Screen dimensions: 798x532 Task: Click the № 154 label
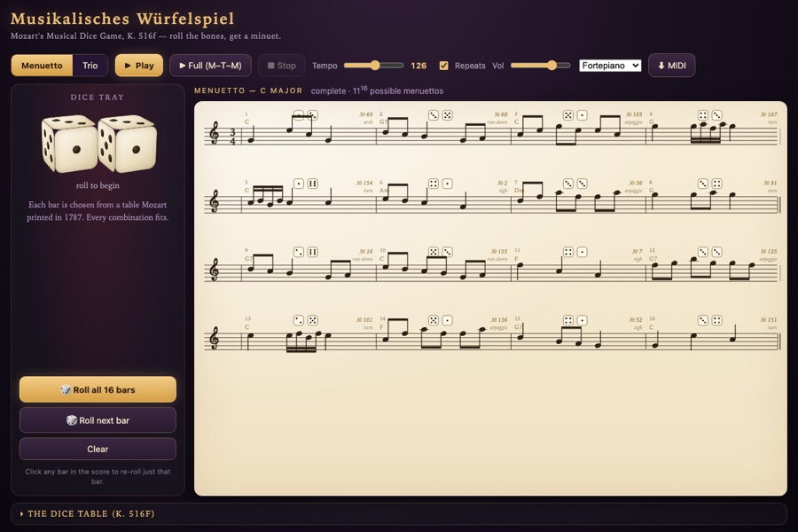(364, 183)
